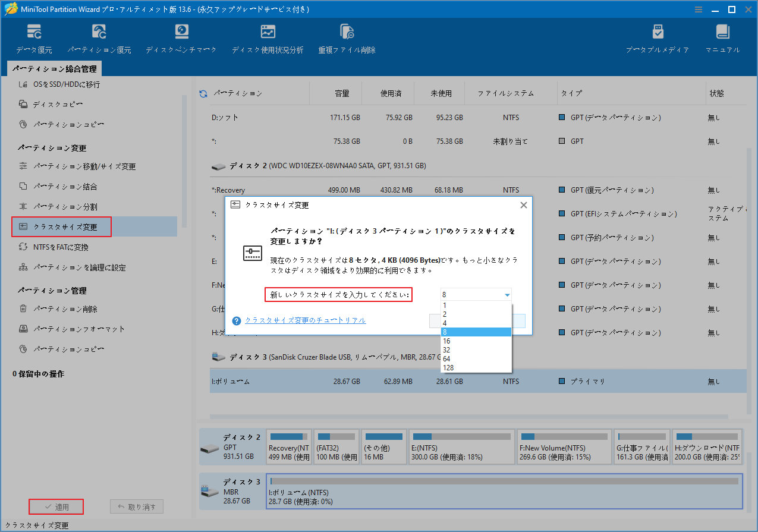Open ブータブルメディア builder
Screen dimensions: 758x532
[x=658, y=39]
